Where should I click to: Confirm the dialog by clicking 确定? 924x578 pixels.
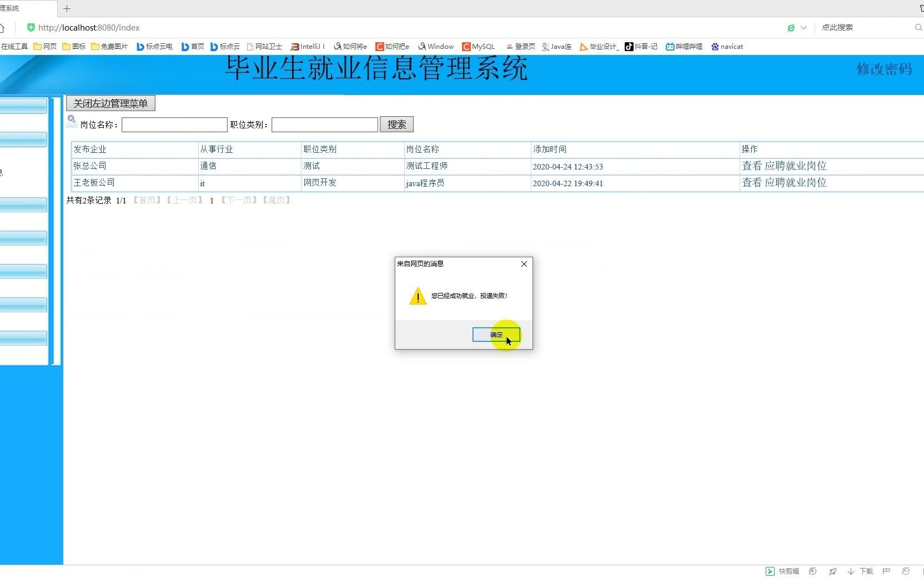496,335
